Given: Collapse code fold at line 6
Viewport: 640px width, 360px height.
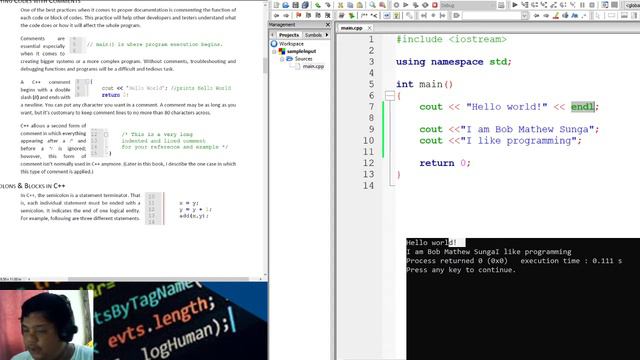Looking at the screenshot, I should 390,96.
